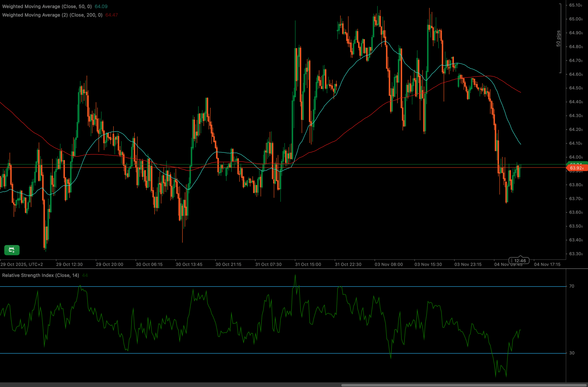Click the green price tag behind 63.924
The width and height of the screenshot is (588, 387).
pos(577,163)
